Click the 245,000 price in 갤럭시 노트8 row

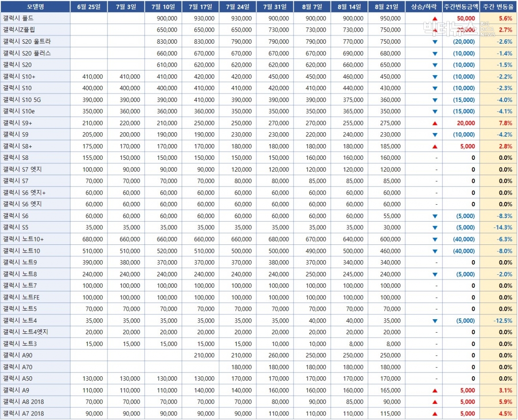pos(353,274)
